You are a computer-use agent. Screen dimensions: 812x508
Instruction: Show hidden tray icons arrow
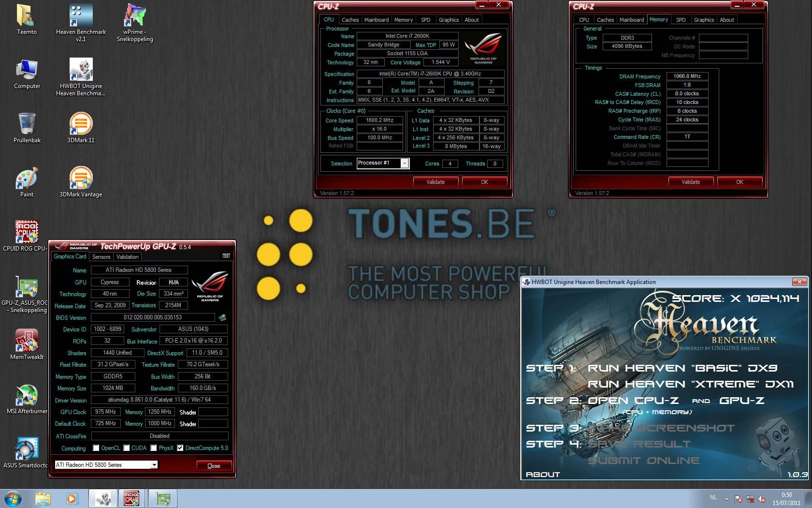pos(726,499)
